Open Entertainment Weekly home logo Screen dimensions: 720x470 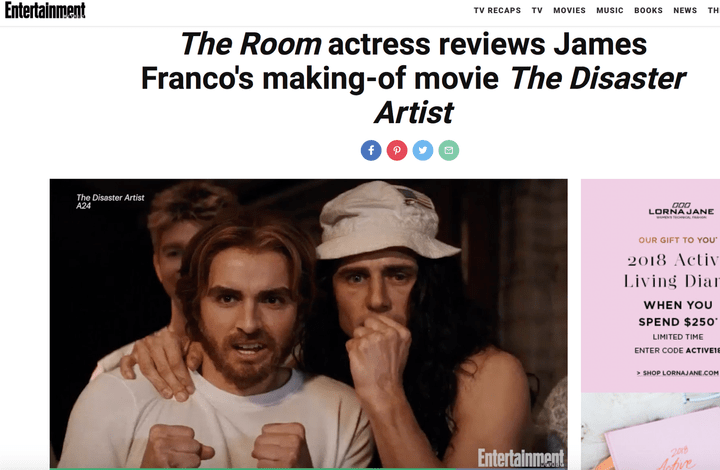point(45,10)
